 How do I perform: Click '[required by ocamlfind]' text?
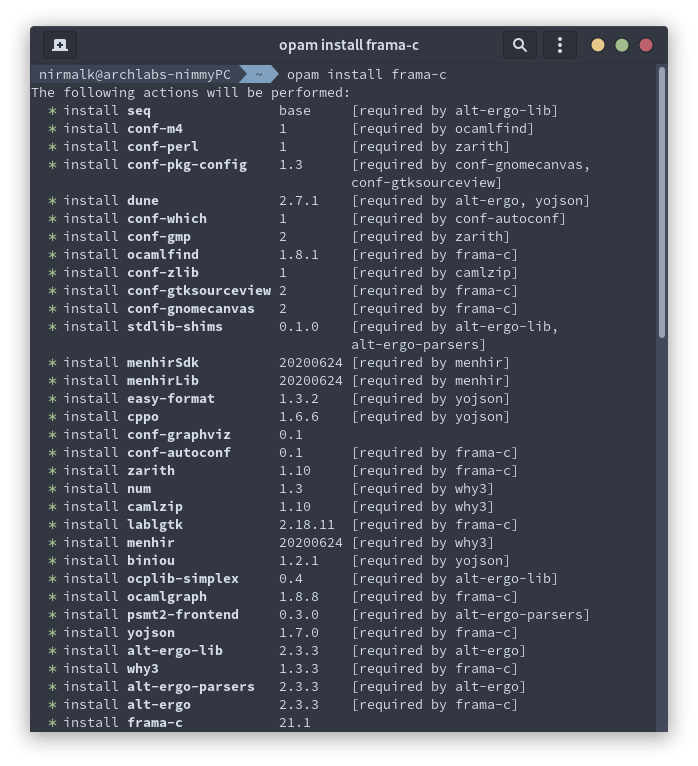(x=443, y=129)
